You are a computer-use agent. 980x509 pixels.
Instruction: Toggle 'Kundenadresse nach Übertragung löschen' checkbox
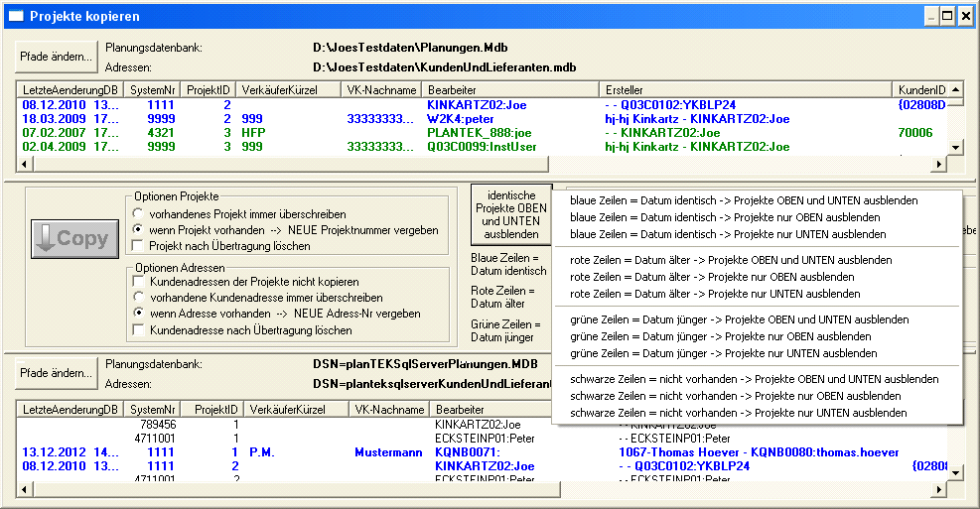[x=139, y=329]
